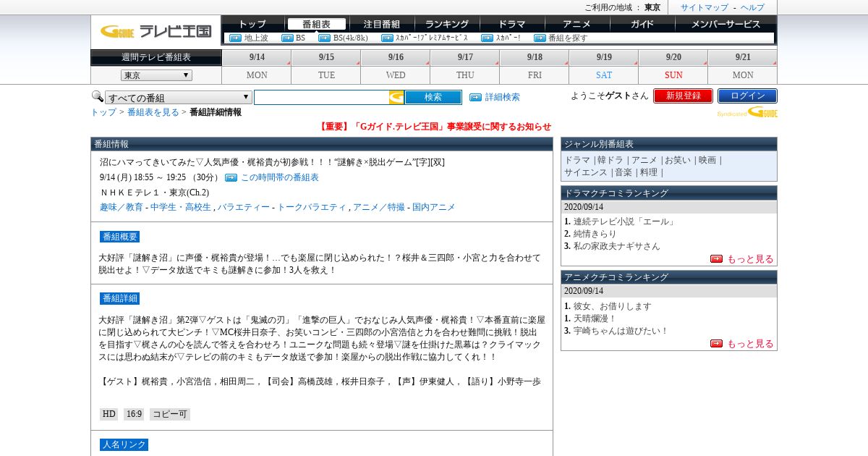Open 私の家政夫ナギサさん ranking entry
Screen dimensions: 868x456
tap(617, 246)
